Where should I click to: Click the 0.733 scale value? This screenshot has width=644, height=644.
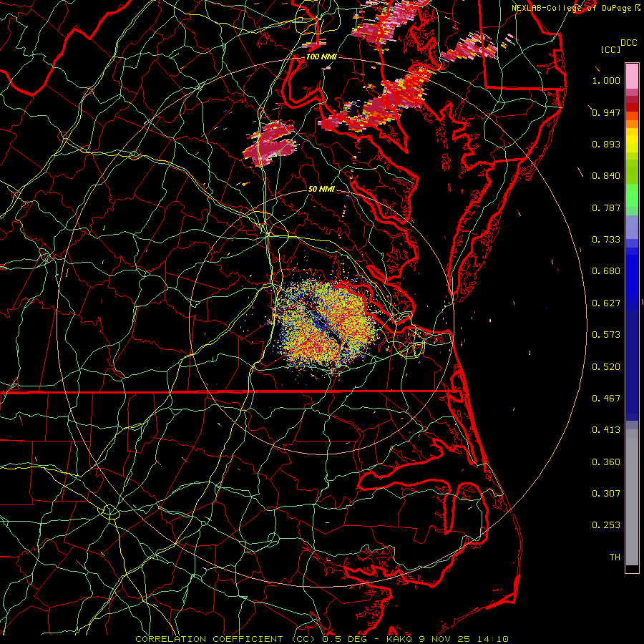tap(606, 240)
